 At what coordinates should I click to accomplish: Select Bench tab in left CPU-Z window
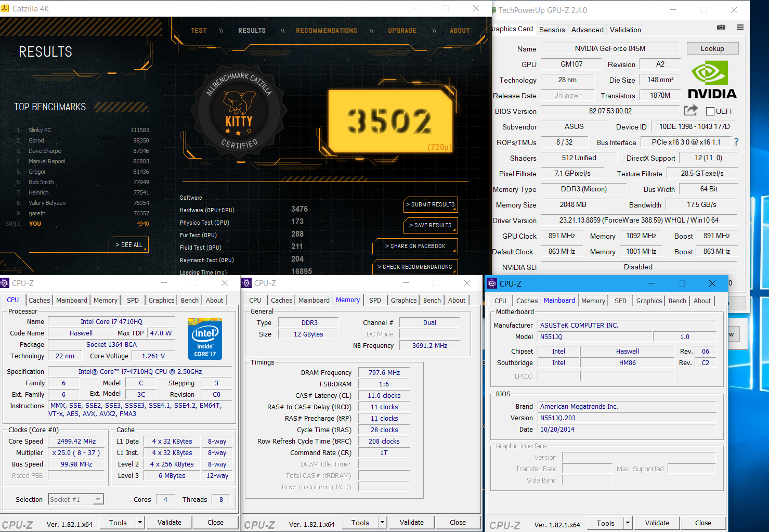[189, 300]
